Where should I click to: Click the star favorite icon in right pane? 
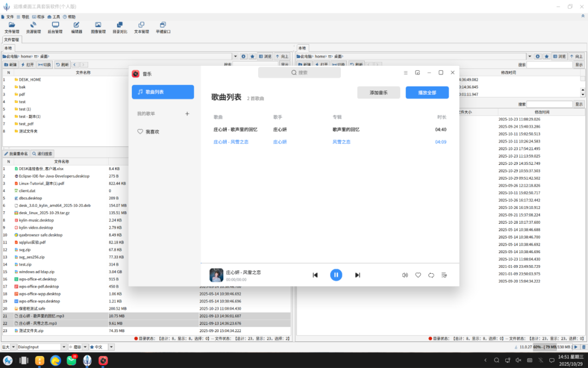click(x=547, y=56)
